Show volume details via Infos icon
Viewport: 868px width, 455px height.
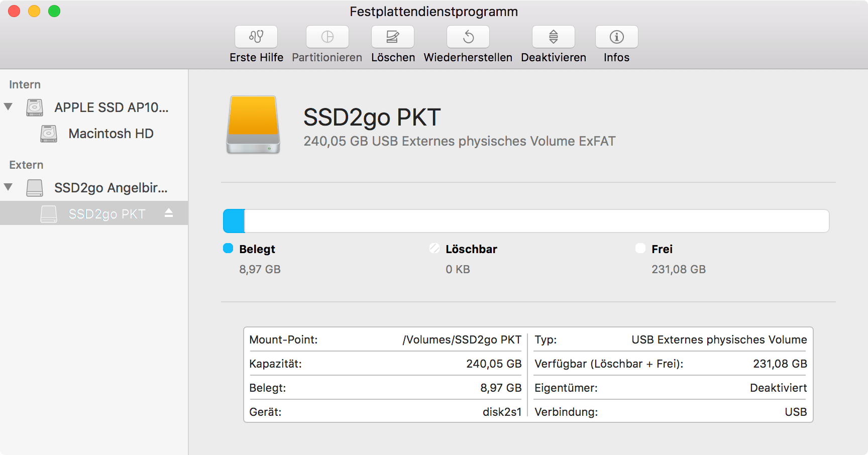(617, 37)
